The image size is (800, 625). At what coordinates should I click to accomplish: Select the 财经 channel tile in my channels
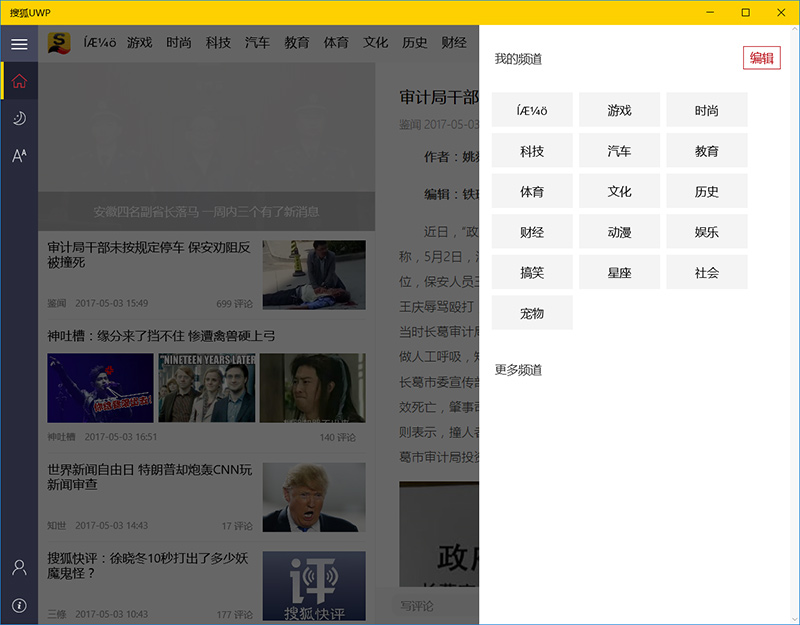532,232
